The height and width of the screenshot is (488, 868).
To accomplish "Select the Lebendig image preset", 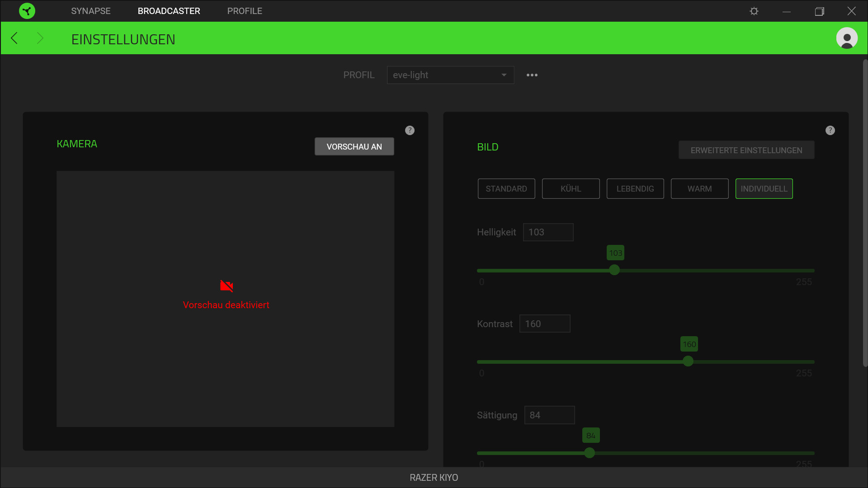I will (x=635, y=189).
